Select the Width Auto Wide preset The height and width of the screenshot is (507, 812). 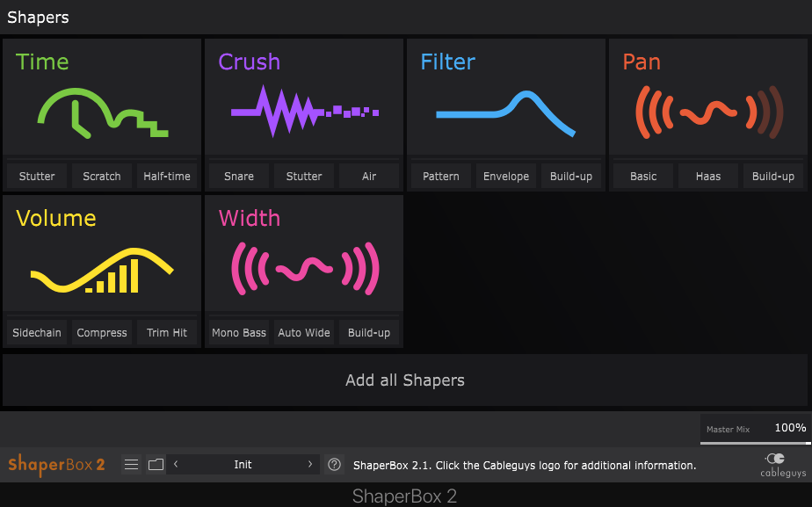(x=304, y=332)
